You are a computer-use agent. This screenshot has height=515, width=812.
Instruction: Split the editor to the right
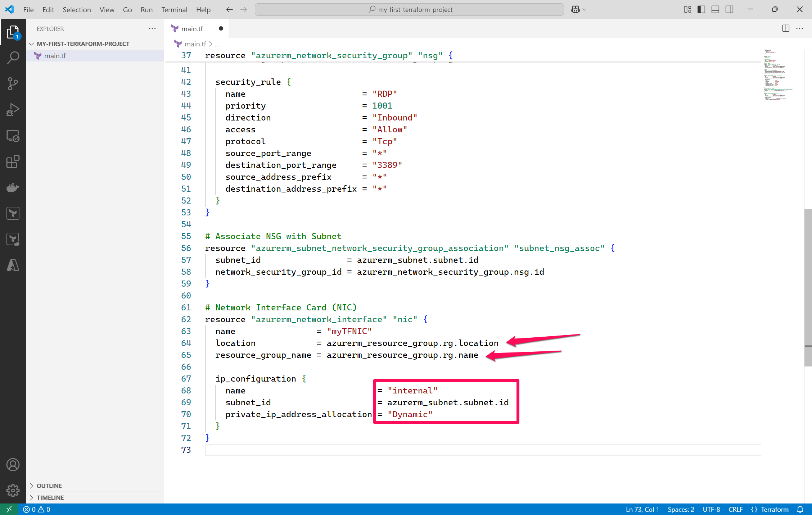pyautogui.click(x=786, y=28)
